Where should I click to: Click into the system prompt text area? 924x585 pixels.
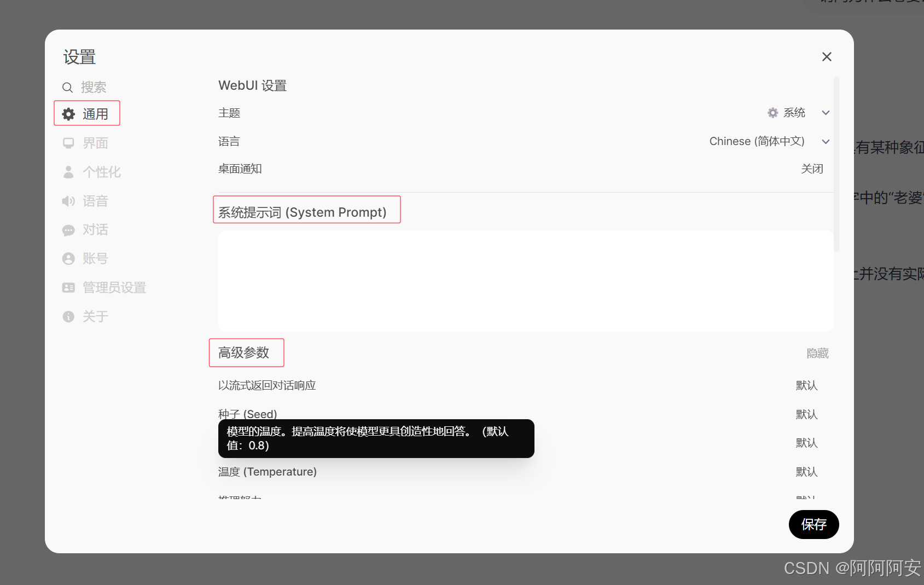point(525,281)
